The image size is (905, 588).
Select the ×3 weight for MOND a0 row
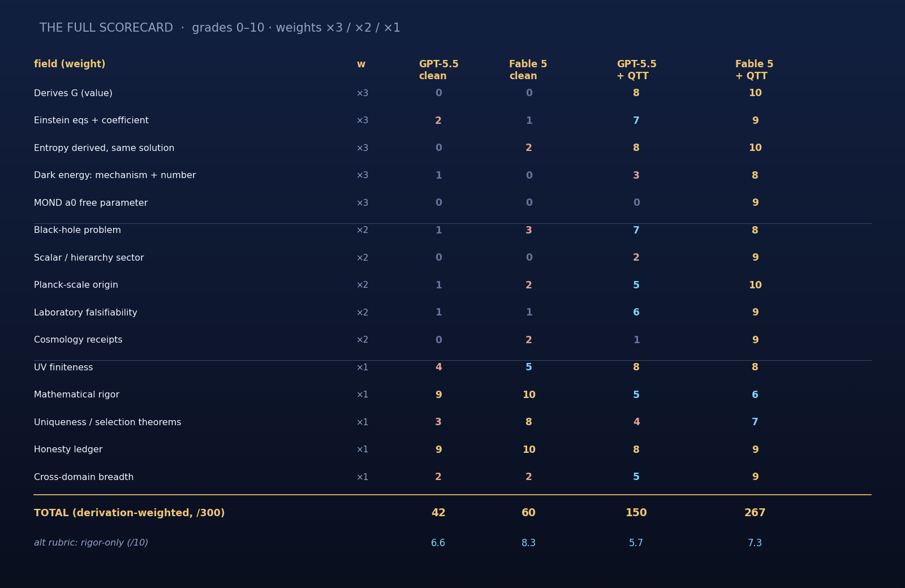362,203
